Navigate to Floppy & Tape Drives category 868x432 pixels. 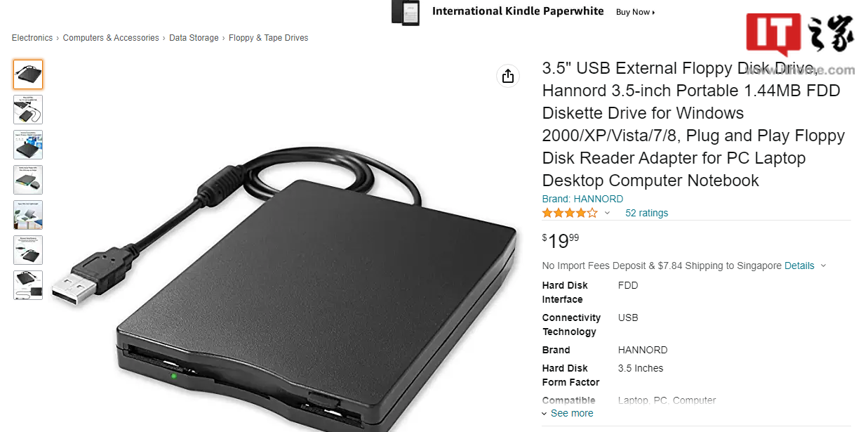pyautogui.click(x=269, y=38)
